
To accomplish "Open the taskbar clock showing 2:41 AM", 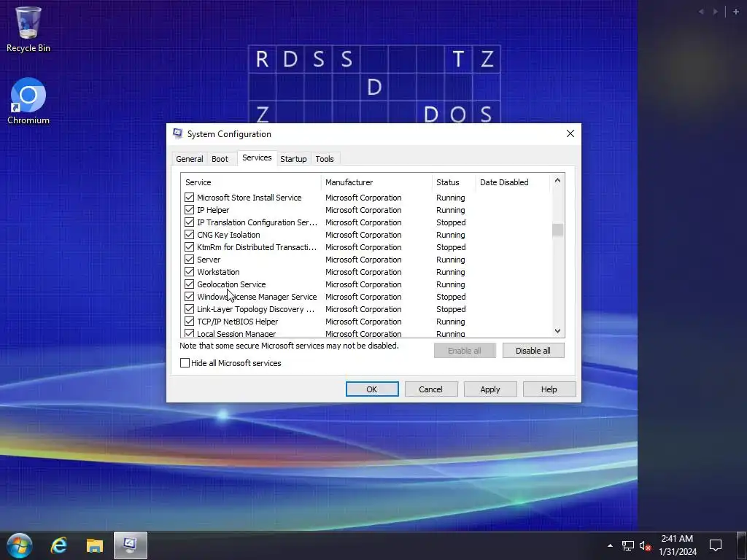I will tap(678, 545).
